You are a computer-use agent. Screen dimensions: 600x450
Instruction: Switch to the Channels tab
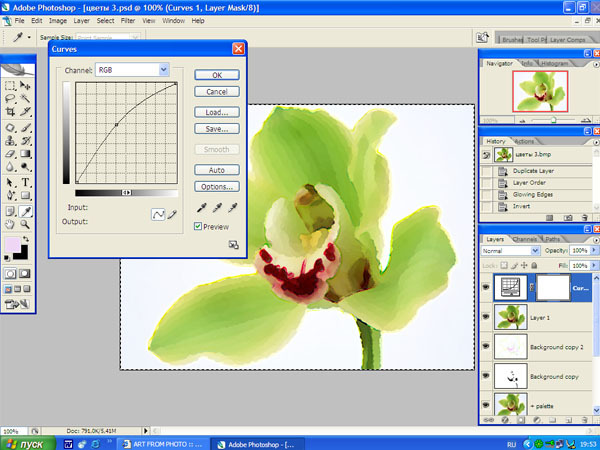click(x=525, y=239)
